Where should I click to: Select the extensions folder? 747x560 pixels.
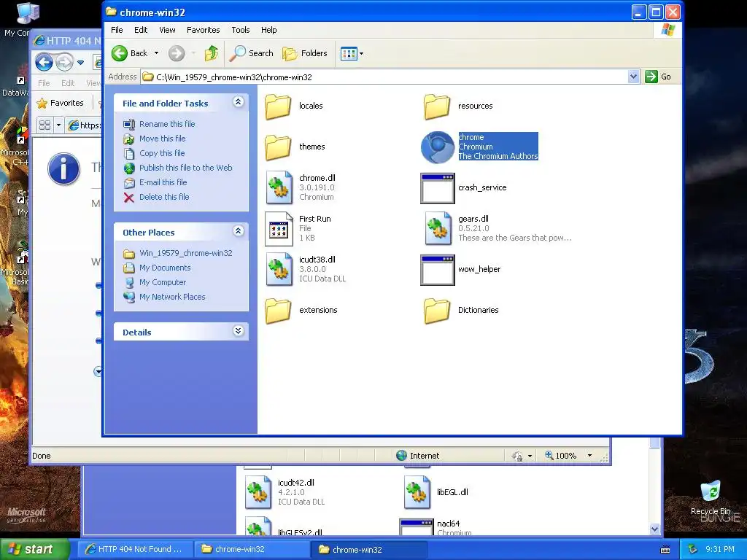[278, 310]
